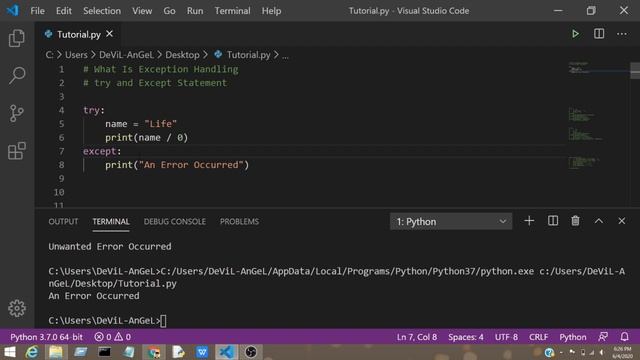640x360 pixels.
Task: Open Windows Start button
Action: pos(9,352)
